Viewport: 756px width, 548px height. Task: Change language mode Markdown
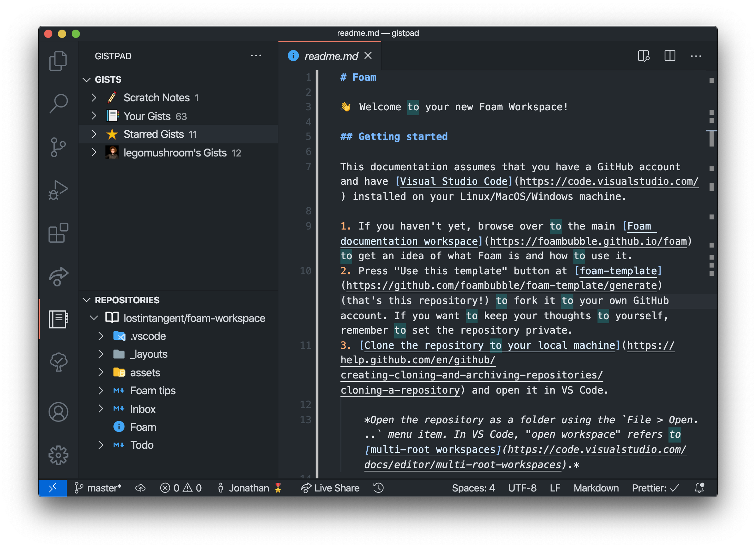coord(596,488)
